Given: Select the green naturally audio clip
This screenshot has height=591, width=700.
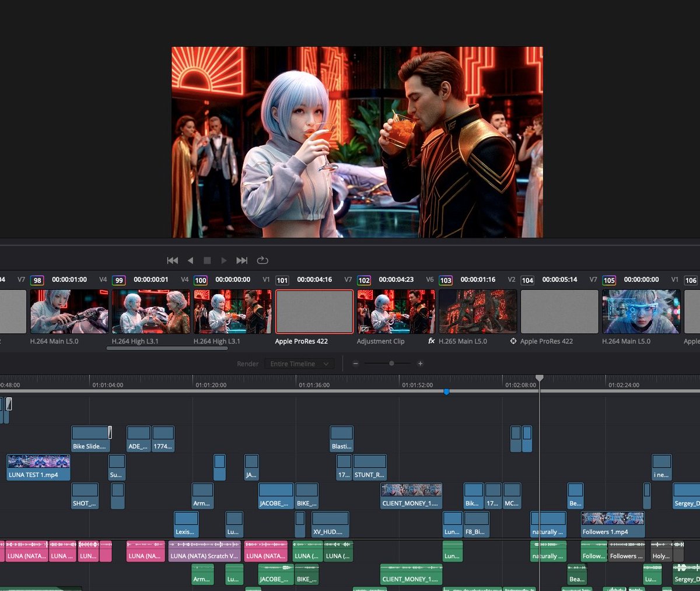Looking at the screenshot, I should [x=548, y=551].
